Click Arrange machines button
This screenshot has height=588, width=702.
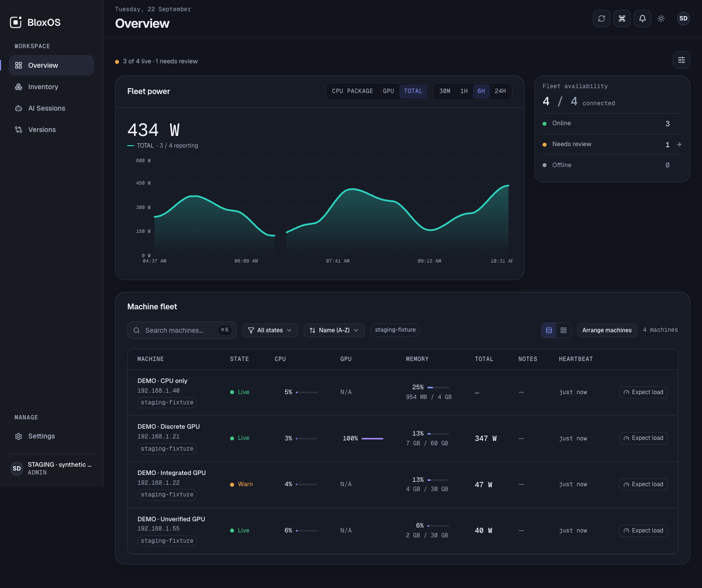(x=607, y=330)
